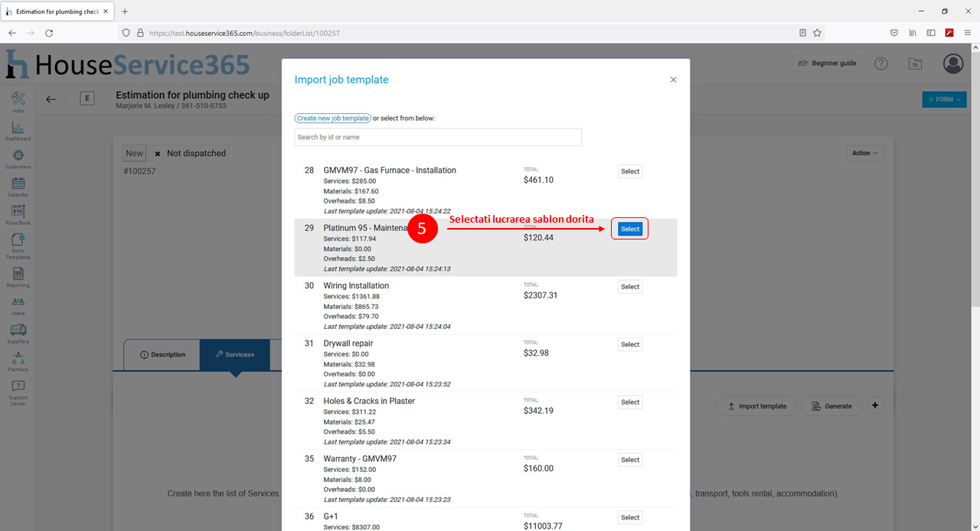980x531 pixels.
Task: Click the Drywall repair template name
Action: click(348, 344)
